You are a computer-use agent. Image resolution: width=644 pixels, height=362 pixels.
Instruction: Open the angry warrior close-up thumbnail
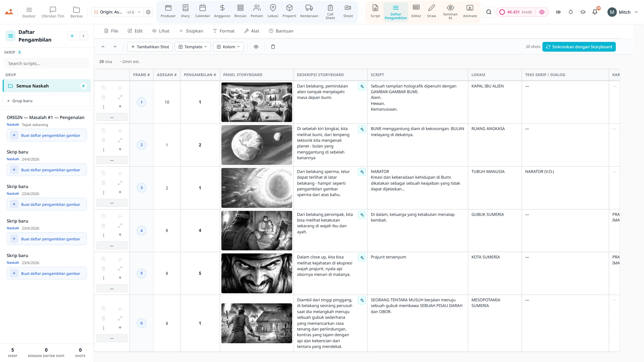256,273
